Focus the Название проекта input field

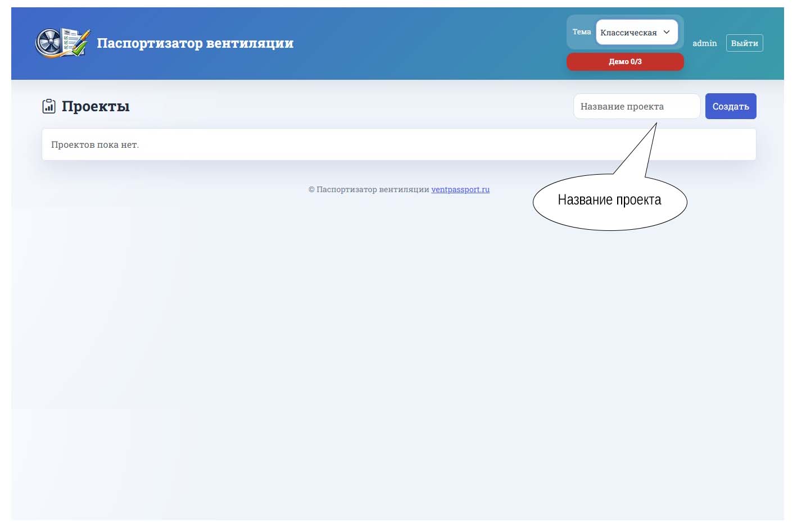click(637, 106)
